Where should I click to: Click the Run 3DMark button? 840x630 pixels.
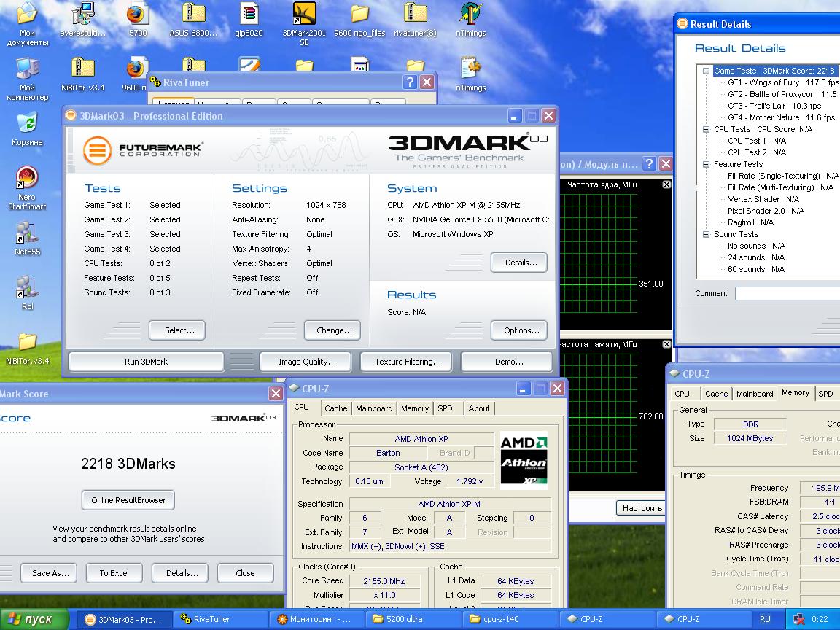[x=147, y=362]
